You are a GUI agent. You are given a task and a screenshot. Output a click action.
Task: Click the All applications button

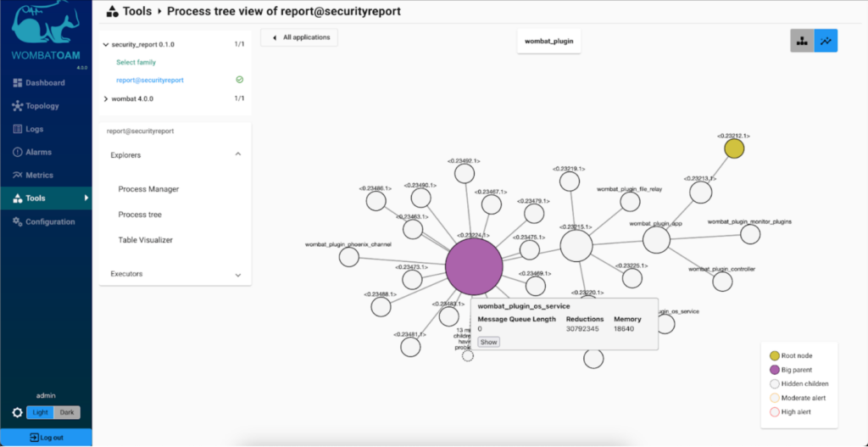tap(299, 37)
